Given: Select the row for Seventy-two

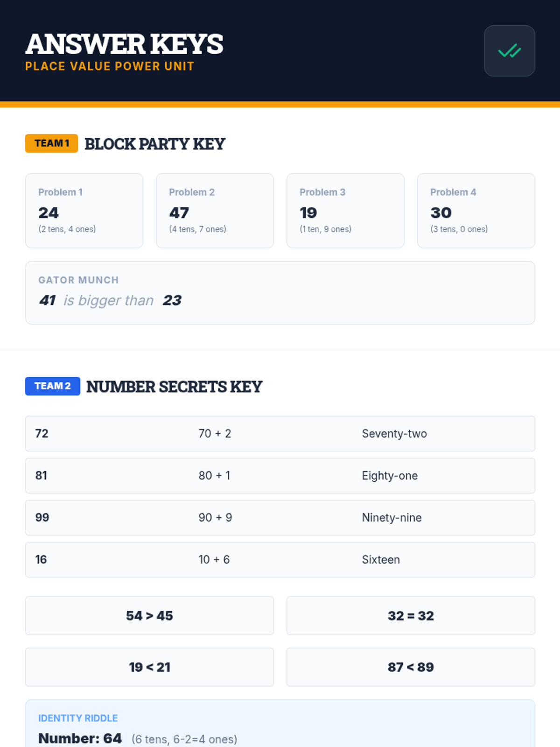Looking at the screenshot, I should [x=280, y=434].
